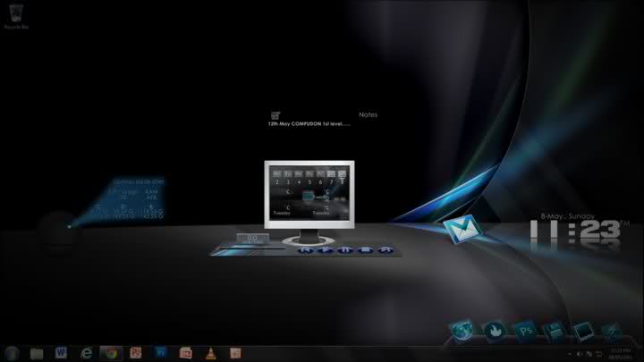The image size is (644, 362).
Task: Select day 8 in monitor calendar
Action: [x=342, y=182]
